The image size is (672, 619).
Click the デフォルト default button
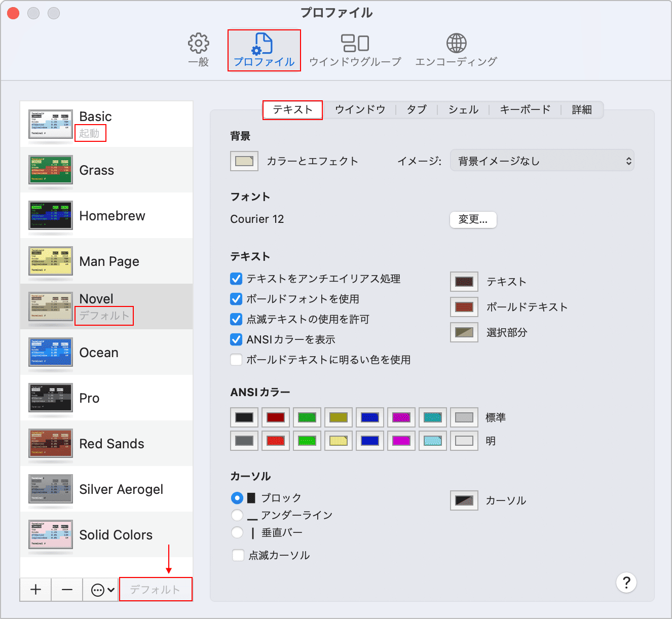[x=156, y=590]
